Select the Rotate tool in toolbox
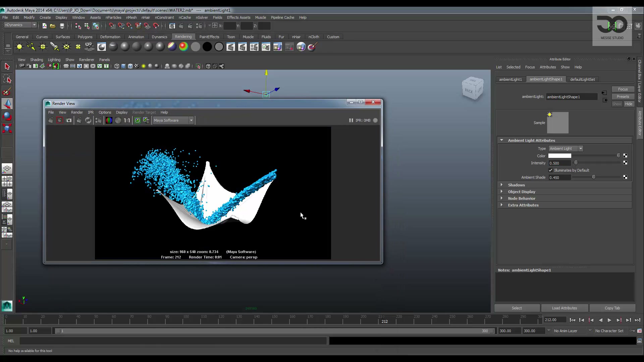 click(7, 116)
